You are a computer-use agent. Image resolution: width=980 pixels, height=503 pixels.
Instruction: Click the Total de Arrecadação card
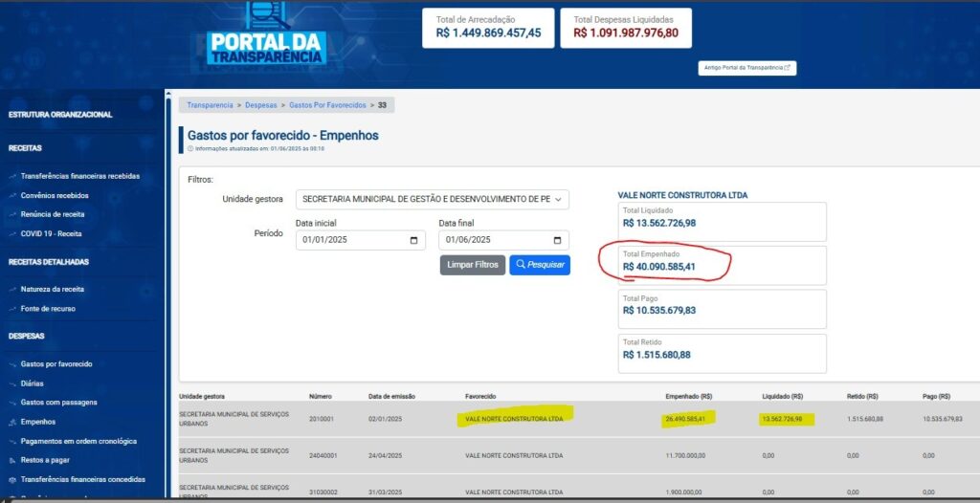(x=488, y=28)
